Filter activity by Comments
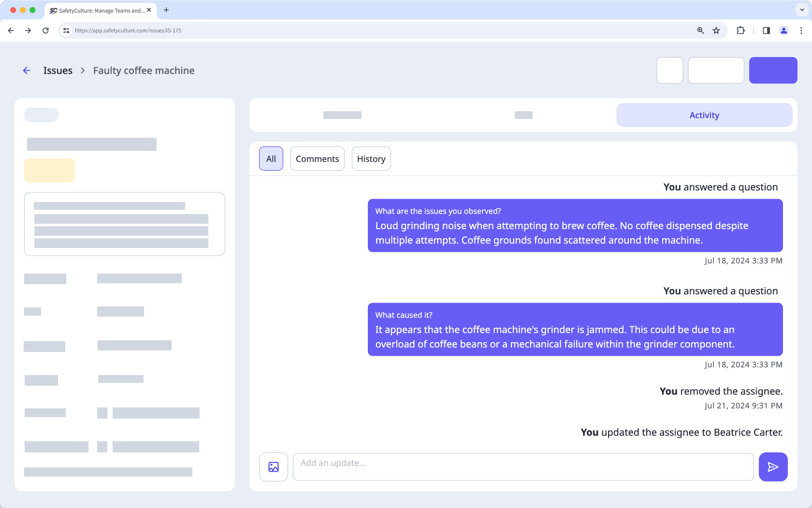812x508 pixels. tap(317, 159)
